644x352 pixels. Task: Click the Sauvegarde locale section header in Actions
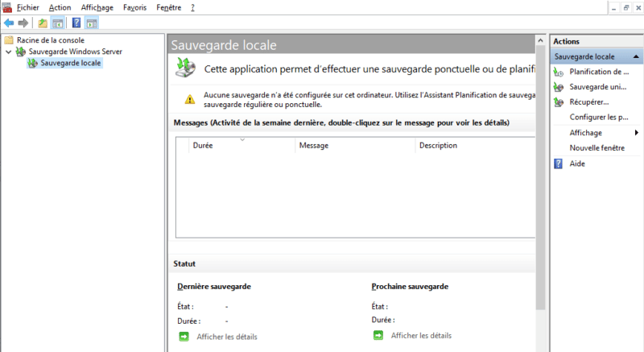(596, 56)
